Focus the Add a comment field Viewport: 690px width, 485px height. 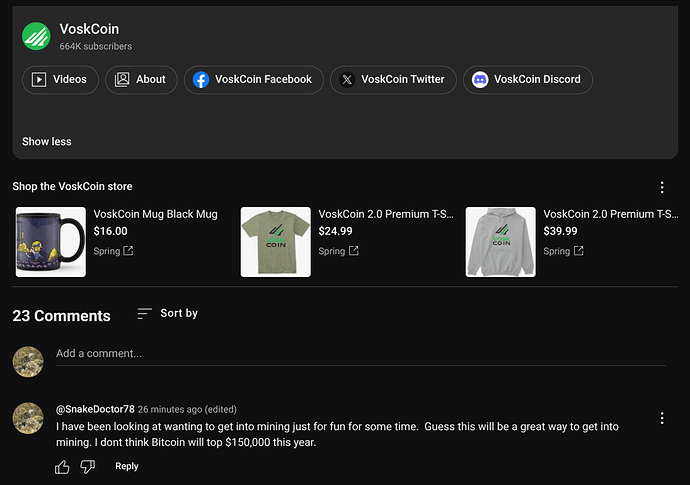point(360,354)
